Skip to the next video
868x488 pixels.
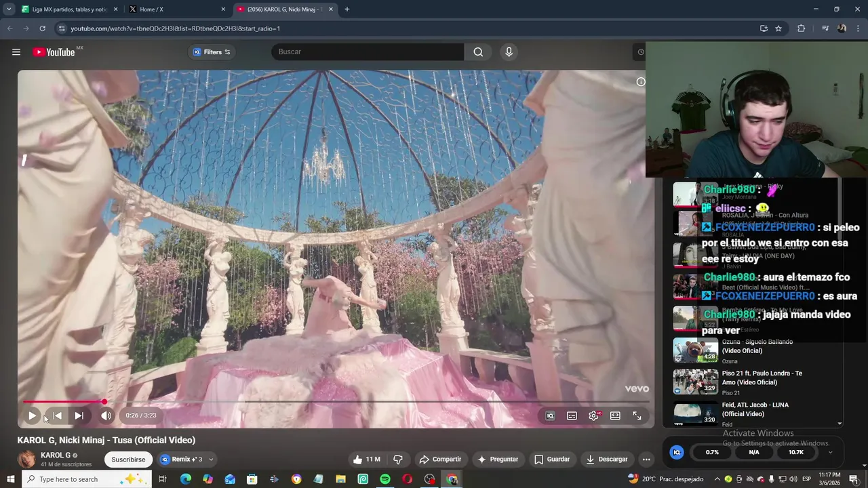[79, 415]
